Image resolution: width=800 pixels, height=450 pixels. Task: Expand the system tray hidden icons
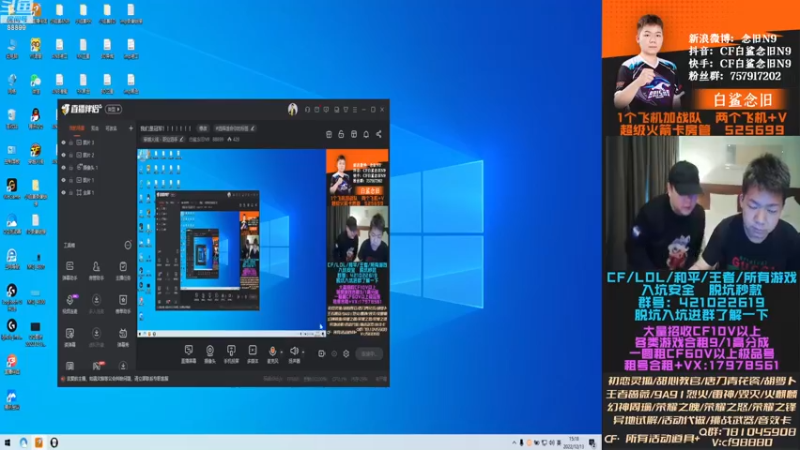click(x=514, y=443)
